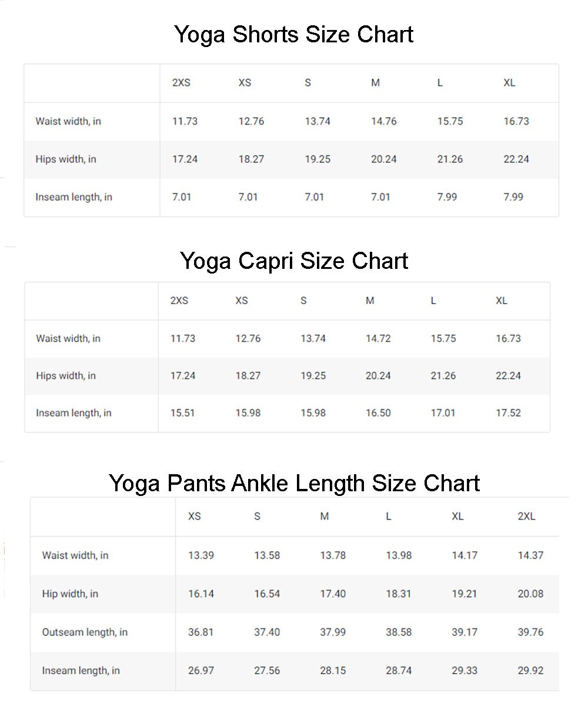This screenshot has width=588, height=706.
Task: Click the 15.51 inseam value in Capri chart
Action: coord(183,413)
